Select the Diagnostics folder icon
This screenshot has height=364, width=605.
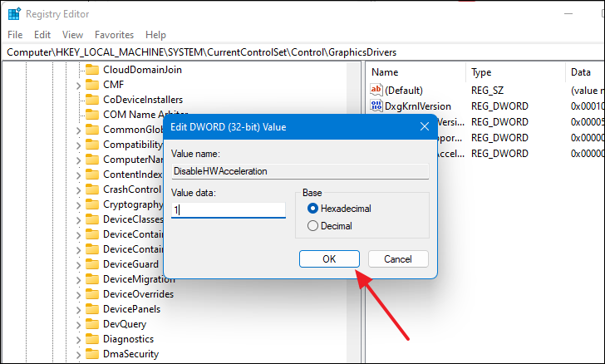[x=91, y=339]
